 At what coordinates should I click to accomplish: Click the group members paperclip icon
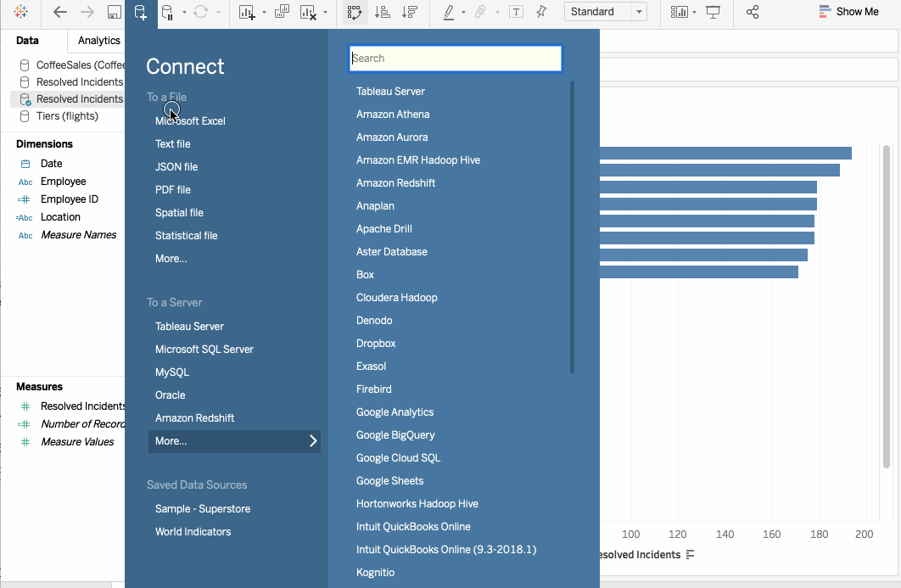(480, 12)
